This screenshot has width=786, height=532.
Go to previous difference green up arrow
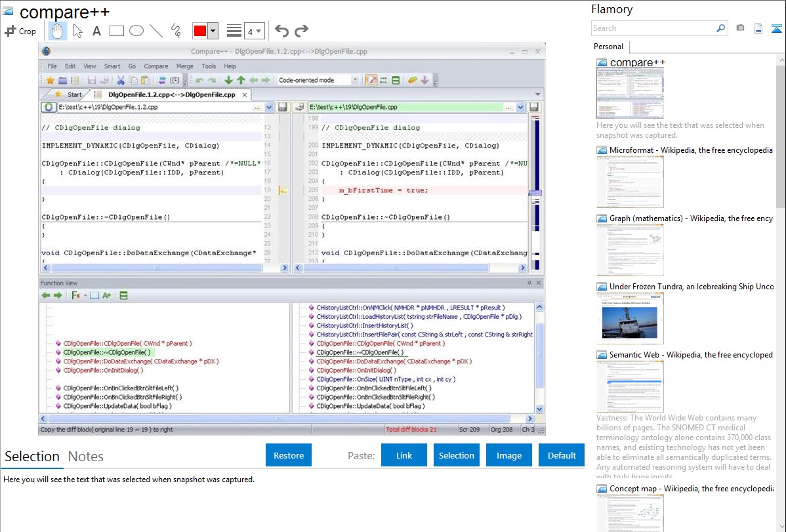coord(241,80)
